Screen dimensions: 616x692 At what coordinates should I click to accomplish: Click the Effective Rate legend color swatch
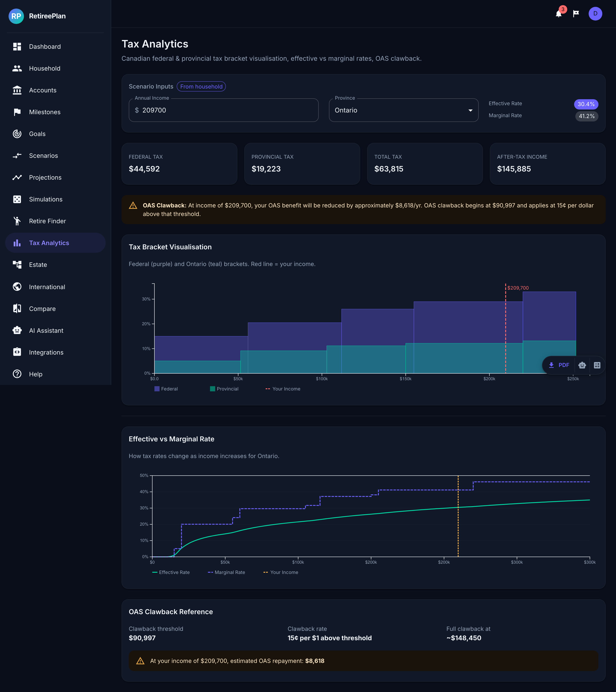155,572
